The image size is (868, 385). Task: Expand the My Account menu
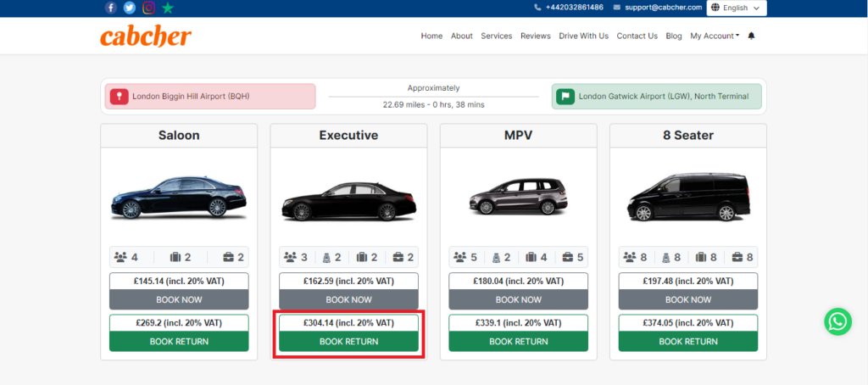coord(715,36)
